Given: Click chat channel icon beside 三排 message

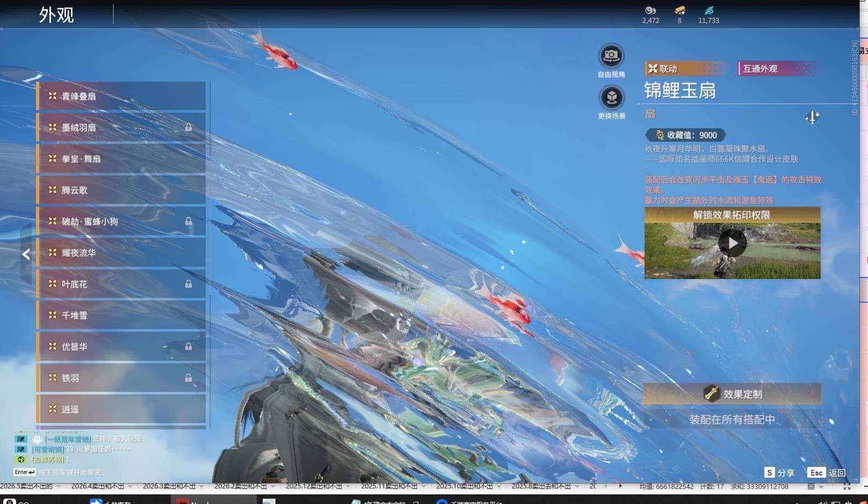Looking at the screenshot, I should [20, 439].
